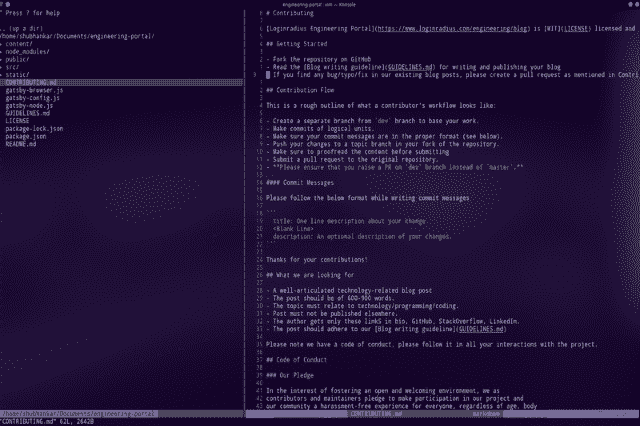Screen dimensions: 640x426
Task: Click the '#### Commit Messages' heading
Action: (300, 183)
